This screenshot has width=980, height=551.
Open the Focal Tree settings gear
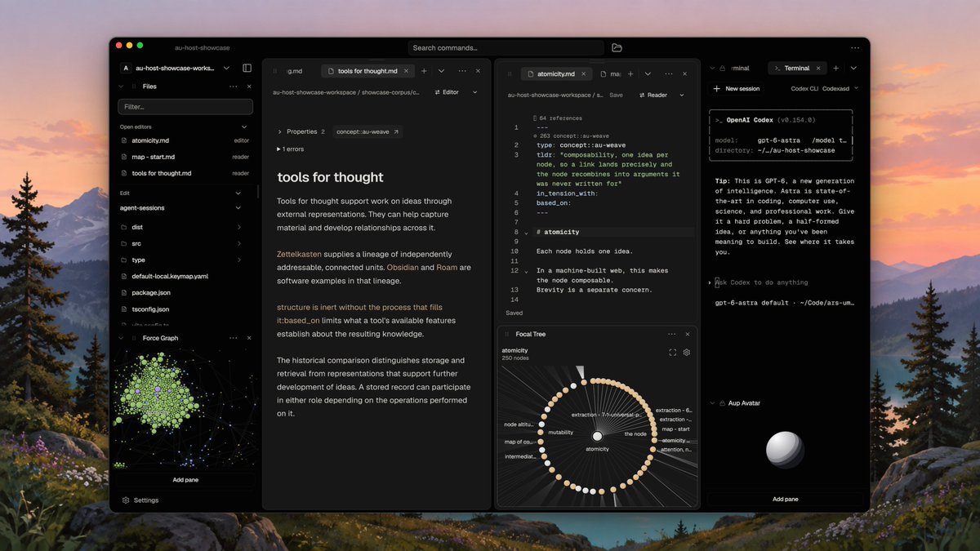(x=687, y=353)
